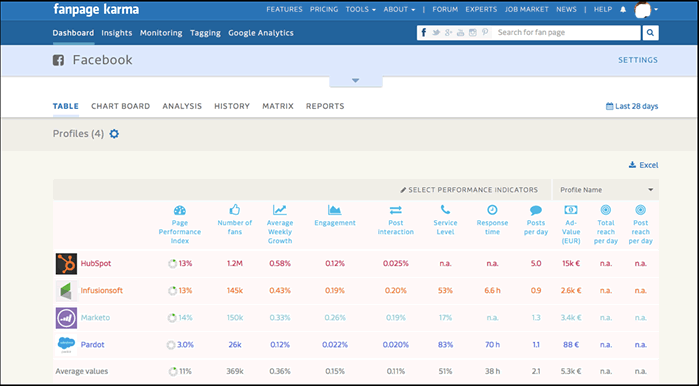Open the user avatar menu

coord(645,10)
